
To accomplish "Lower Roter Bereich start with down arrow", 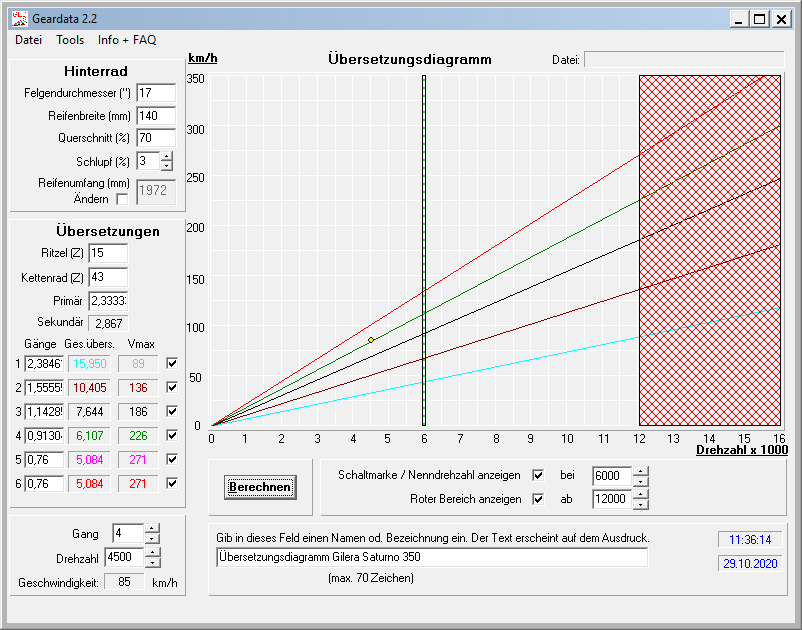I will [x=641, y=503].
